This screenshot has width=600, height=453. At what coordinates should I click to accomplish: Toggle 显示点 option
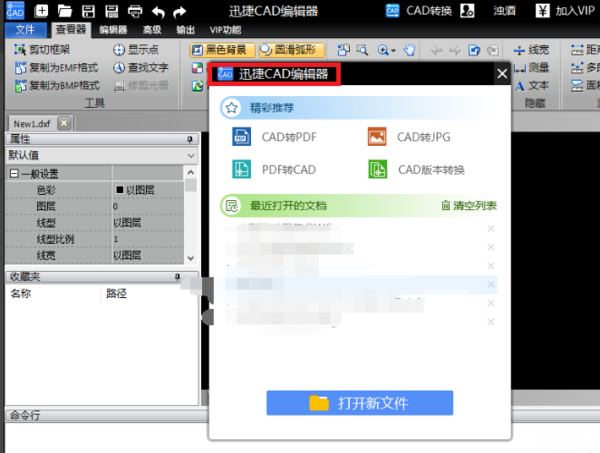tap(135, 49)
